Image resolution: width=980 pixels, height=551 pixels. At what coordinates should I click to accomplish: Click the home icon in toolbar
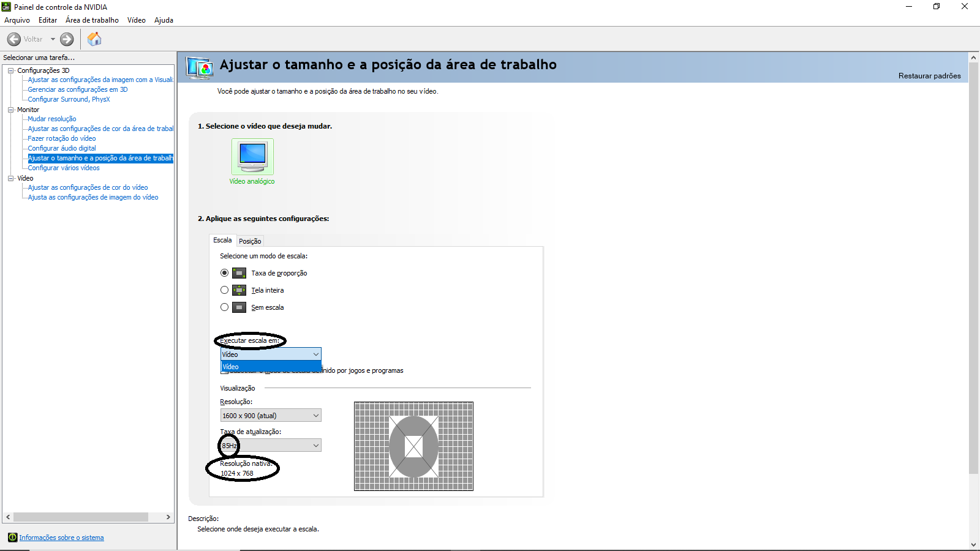tap(94, 39)
